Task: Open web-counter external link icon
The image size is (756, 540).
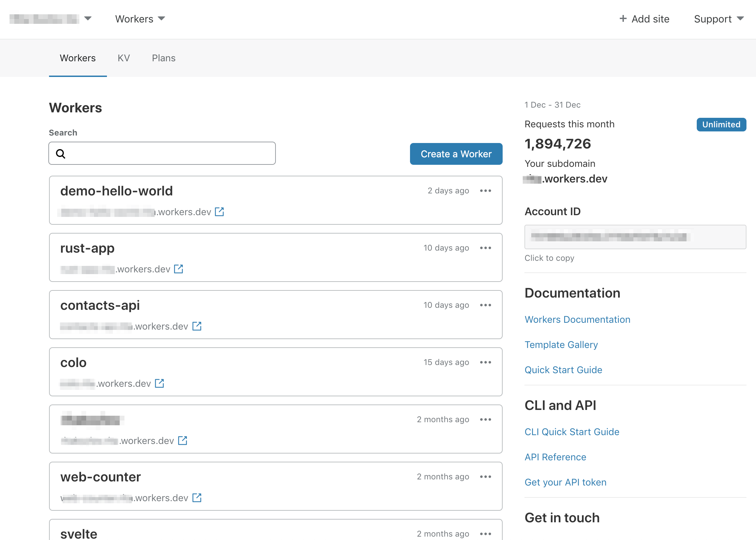Action: [x=197, y=498]
